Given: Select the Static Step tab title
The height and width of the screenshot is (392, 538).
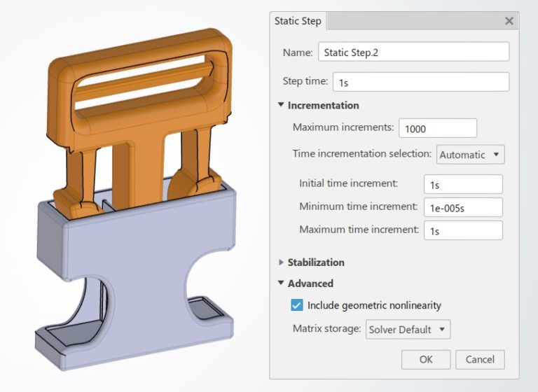Looking at the screenshot, I should [298, 21].
